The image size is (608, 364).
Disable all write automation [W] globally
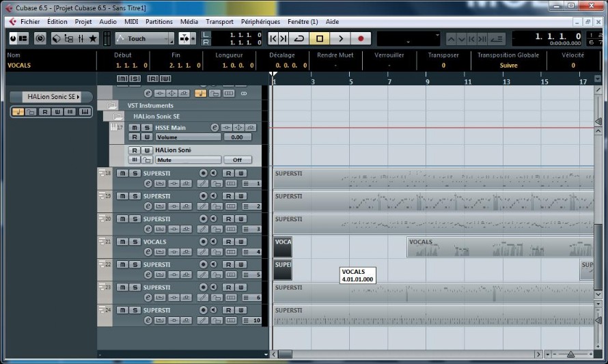[165, 79]
